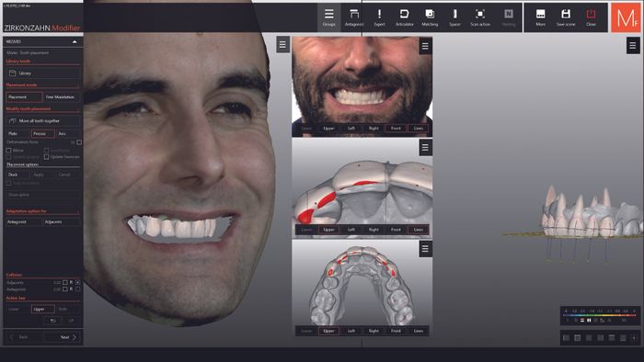Click the Save scene icon
The height and width of the screenshot is (362, 644).
[x=566, y=17]
